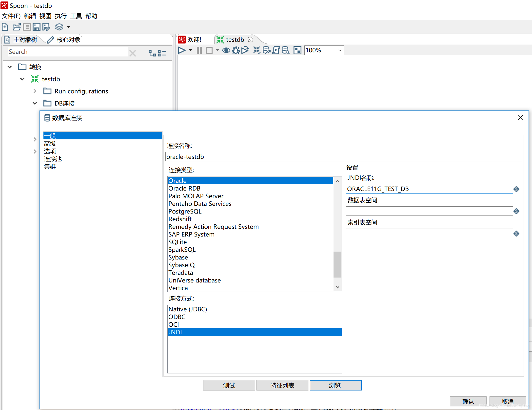Viewport: 532px width, 410px height.
Task: Click the new file toolbar icon
Action: (5, 27)
